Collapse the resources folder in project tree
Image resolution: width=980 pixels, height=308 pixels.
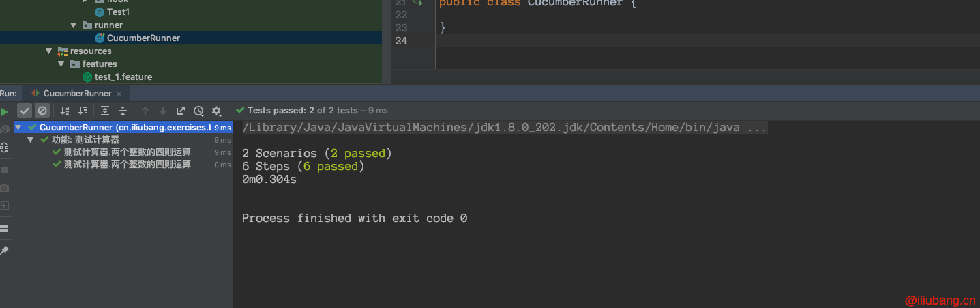click(49, 51)
